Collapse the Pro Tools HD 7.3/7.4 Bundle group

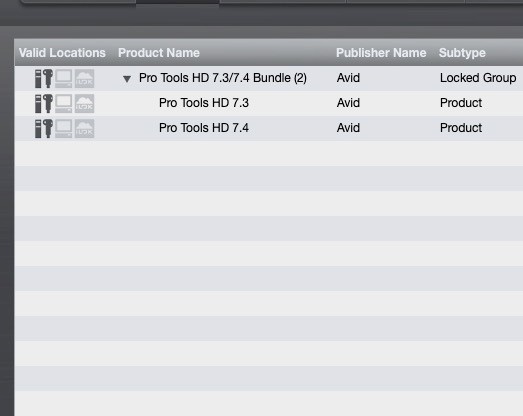[x=127, y=79]
